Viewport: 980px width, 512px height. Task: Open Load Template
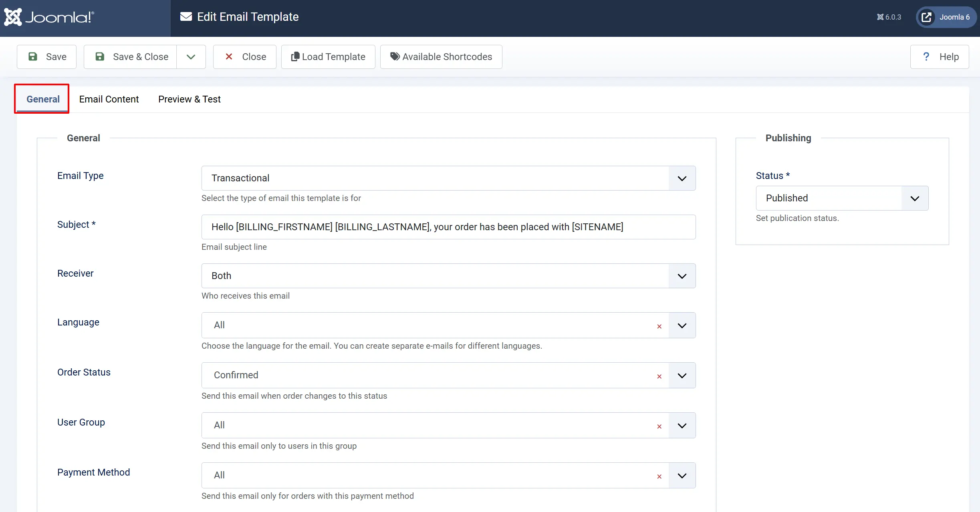click(328, 57)
